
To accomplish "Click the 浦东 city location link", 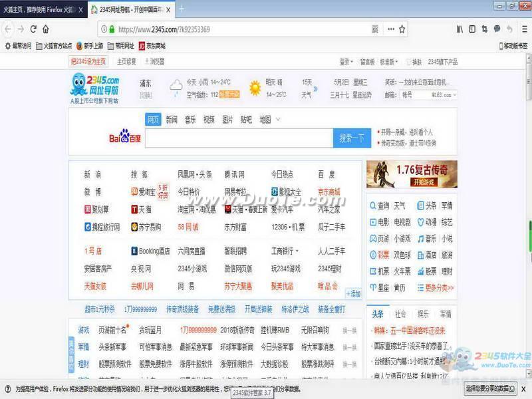I will pos(146,83).
